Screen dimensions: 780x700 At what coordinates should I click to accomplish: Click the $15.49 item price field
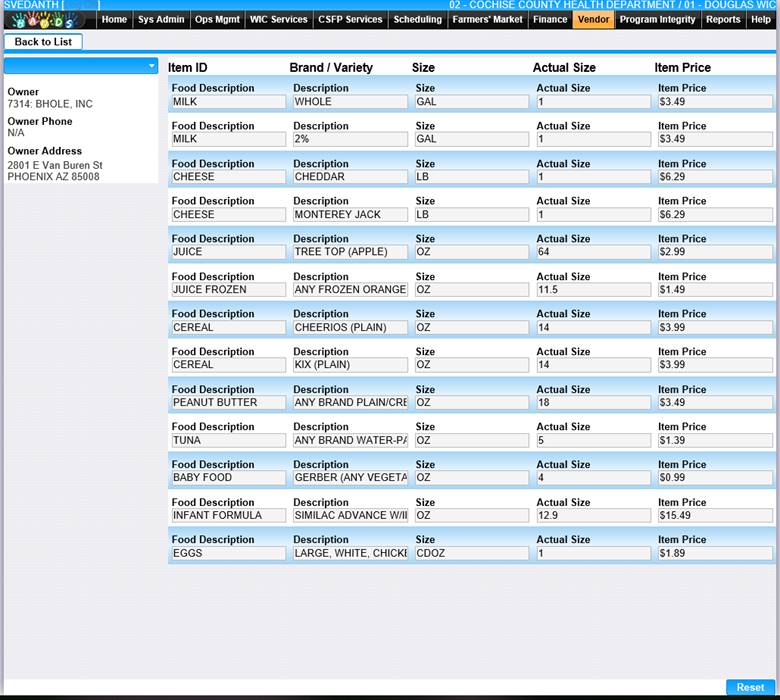[x=715, y=516]
